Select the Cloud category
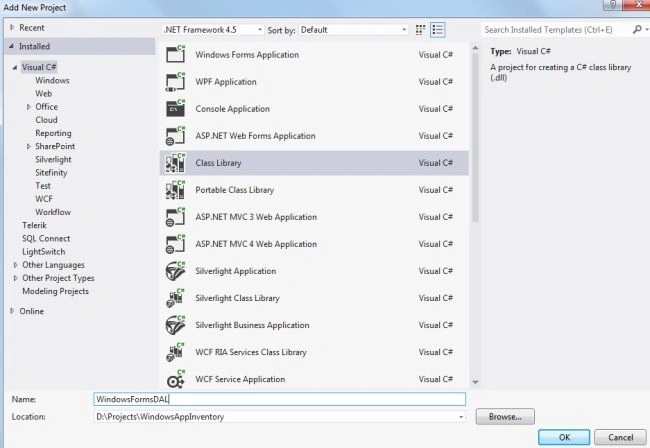 pyautogui.click(x=46, y=120)
